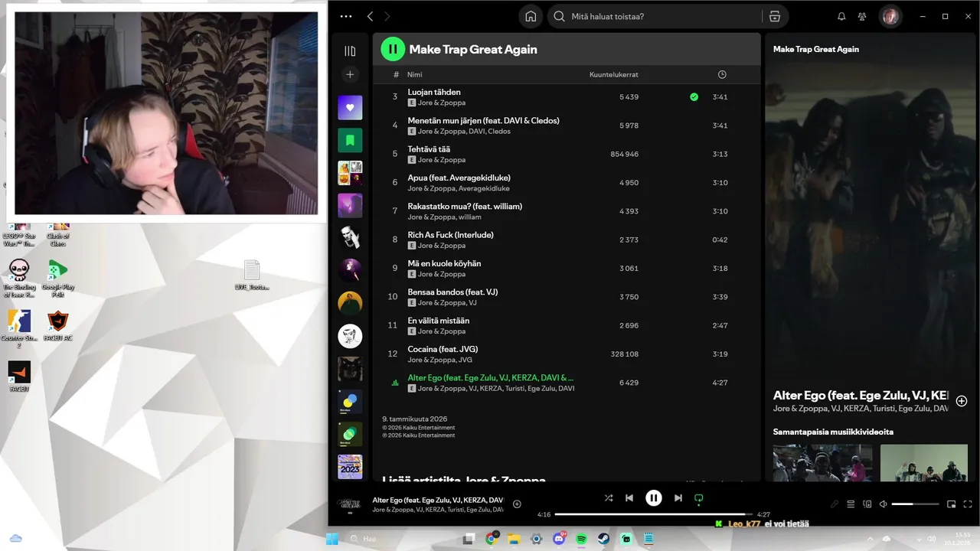
Task: Open File Explorer from the taskbar
Action: tap(514, 539)
